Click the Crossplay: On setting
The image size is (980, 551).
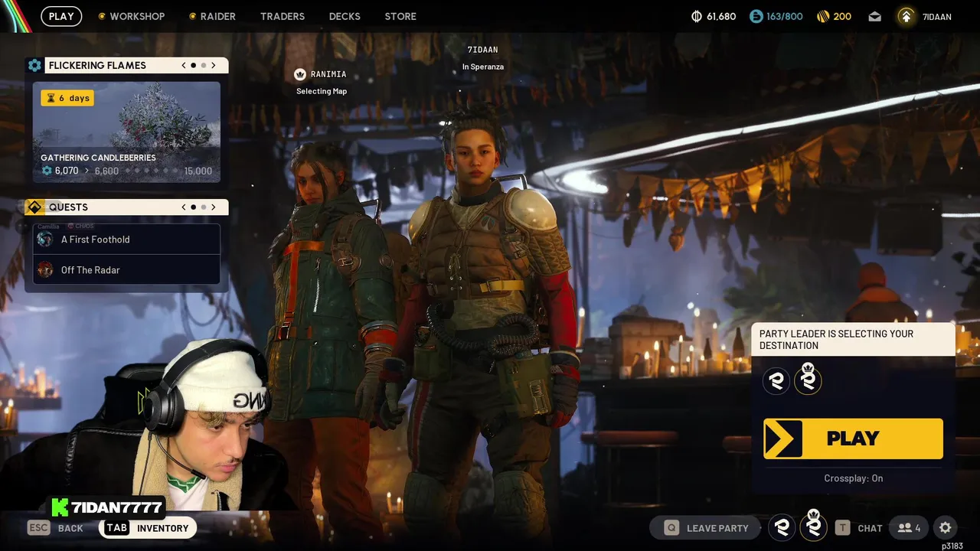tap(853, 478)
